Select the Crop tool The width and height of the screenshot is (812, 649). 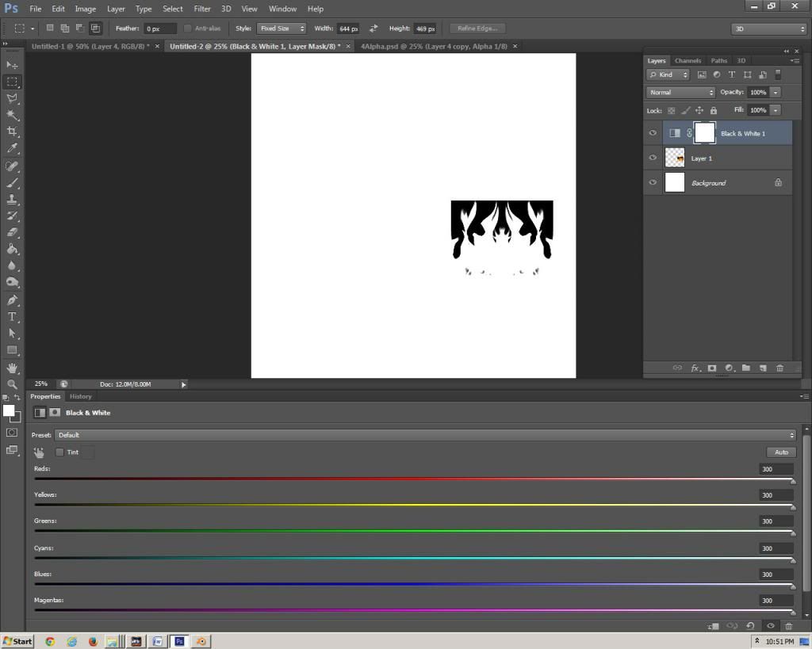click(x=12, y=132)
